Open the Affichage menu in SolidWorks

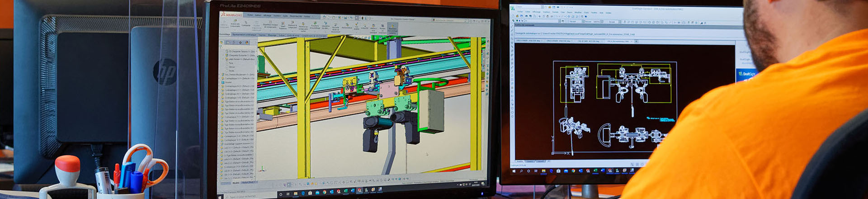pos(268,15)
